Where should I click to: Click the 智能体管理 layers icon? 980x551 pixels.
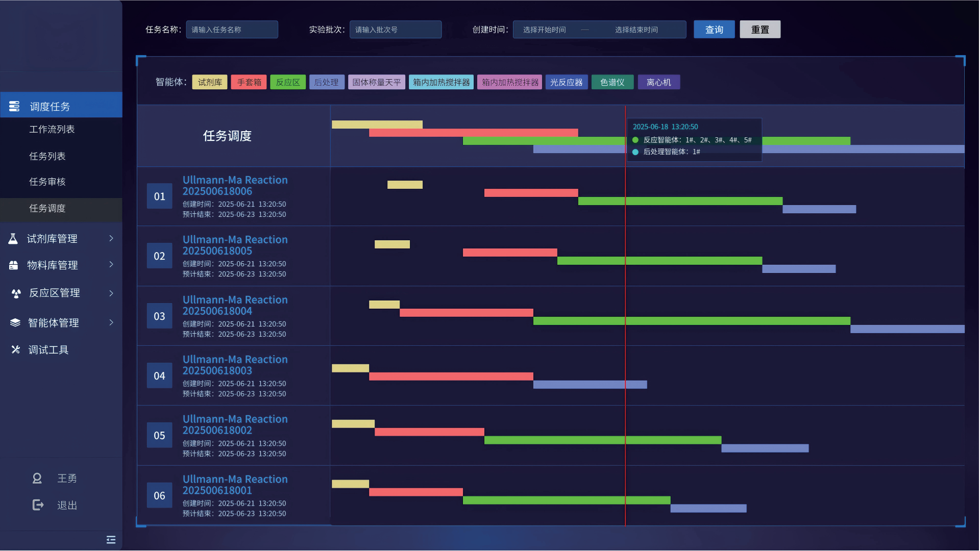(15, 322)
